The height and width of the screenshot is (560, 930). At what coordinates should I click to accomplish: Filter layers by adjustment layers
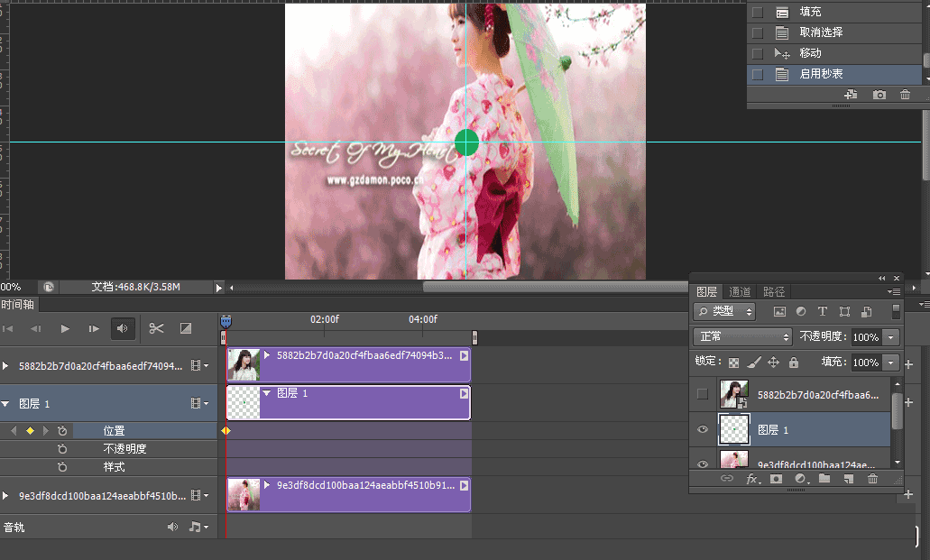(801, 311)
